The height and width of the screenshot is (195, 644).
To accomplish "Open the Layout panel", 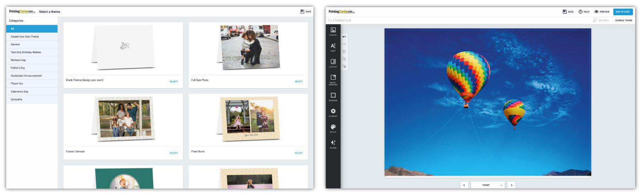I will [333, 63].
